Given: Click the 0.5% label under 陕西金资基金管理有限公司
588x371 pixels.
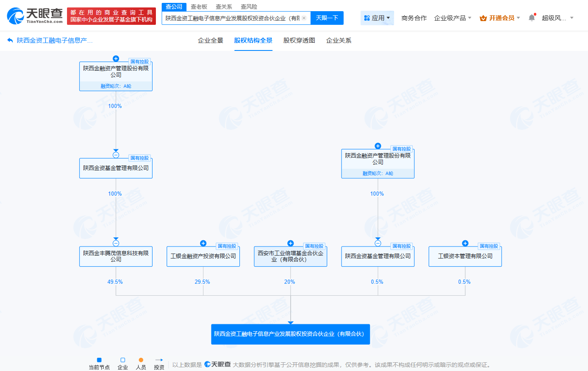Looking at the screenshot, I should pyautogui.click(x=377, y=282).
